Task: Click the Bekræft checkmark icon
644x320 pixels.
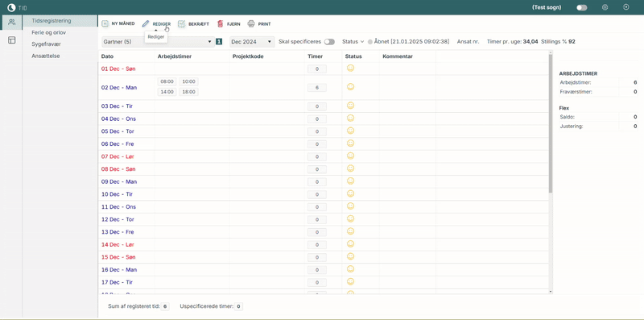Action: [182, 24]
